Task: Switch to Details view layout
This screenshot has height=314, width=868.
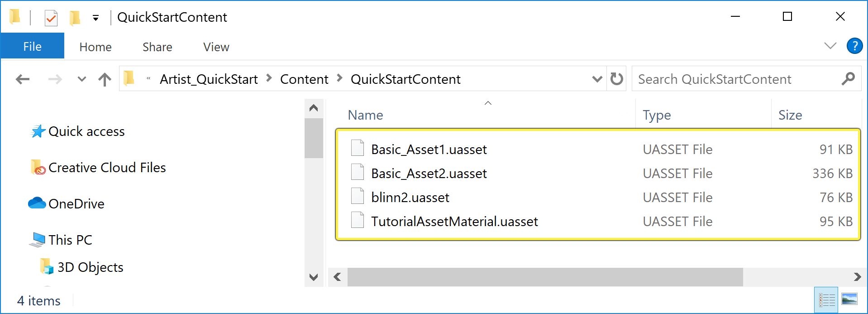Action: 826,300
